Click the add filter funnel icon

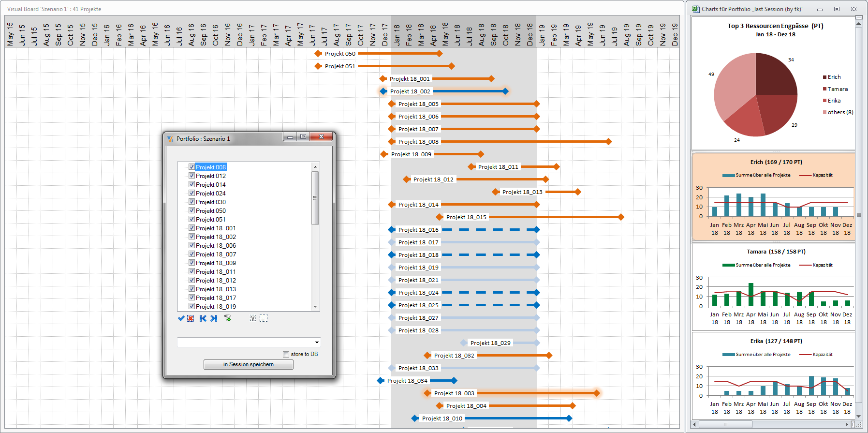tap(227, 318)
